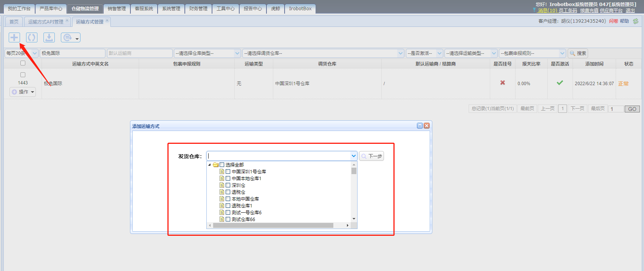Check the 退税仓 checkbox
This screenshot has height=271, width=644.
[x=228, y=192]
